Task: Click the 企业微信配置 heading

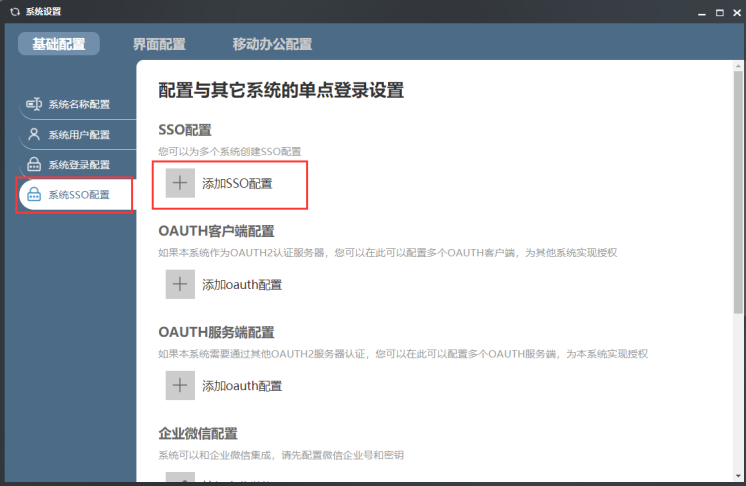Action: coord(197,434)
